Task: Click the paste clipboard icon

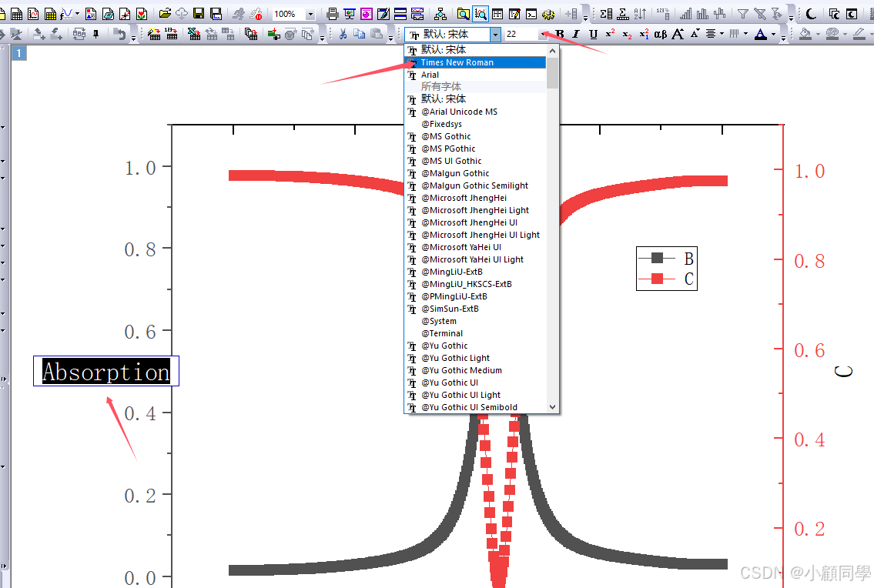Action: pyautogui.click(x=377, y=34)
